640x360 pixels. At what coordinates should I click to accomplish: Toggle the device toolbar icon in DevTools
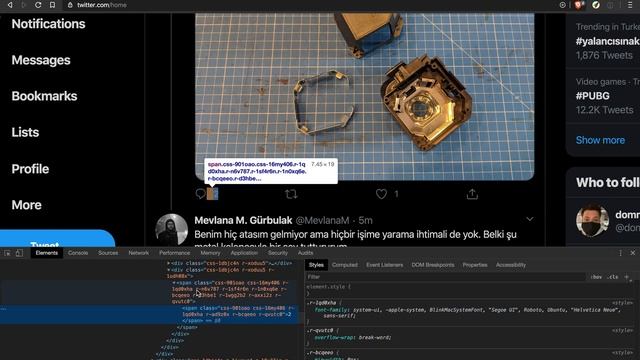pyautogui.click(x=19, y=253)
